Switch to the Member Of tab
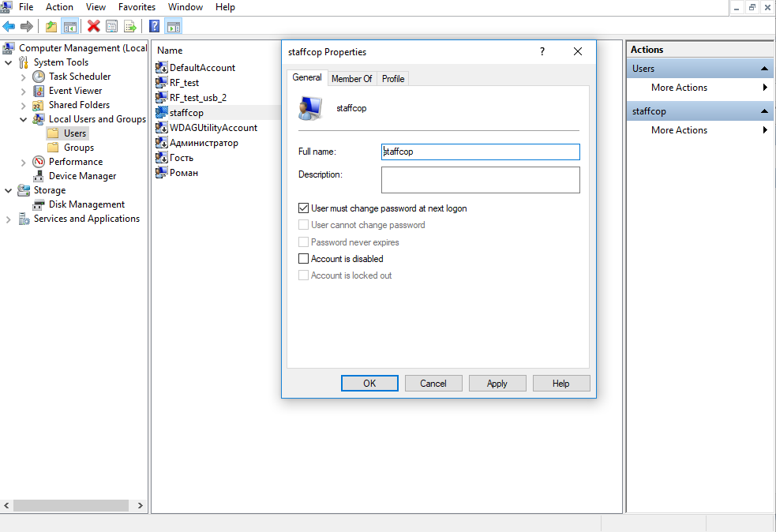 tap(352, 79)
